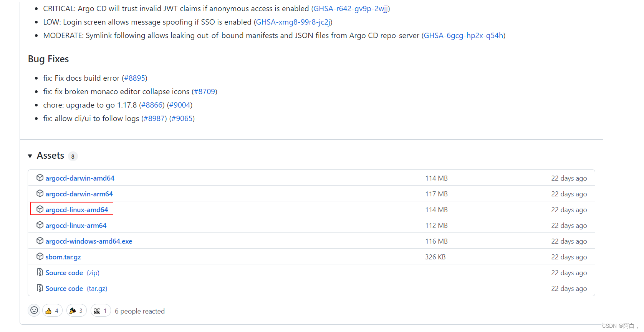The height and width of the screenshot is (332, 644).
Task: Toggle the party popper reaction
Action: click(x=76, y=310)
